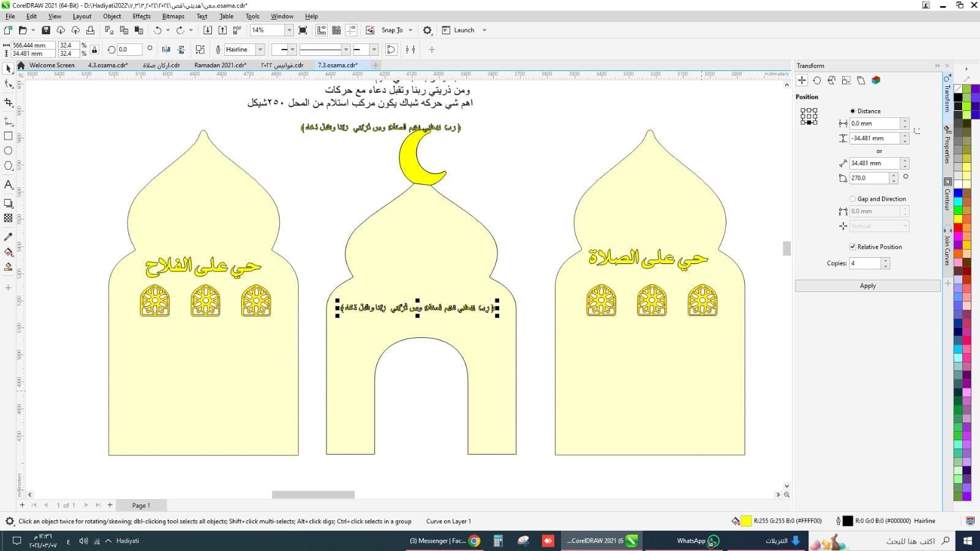Open the zoom level dropdown
Screen dimensions: 980x551
[289, 30]
